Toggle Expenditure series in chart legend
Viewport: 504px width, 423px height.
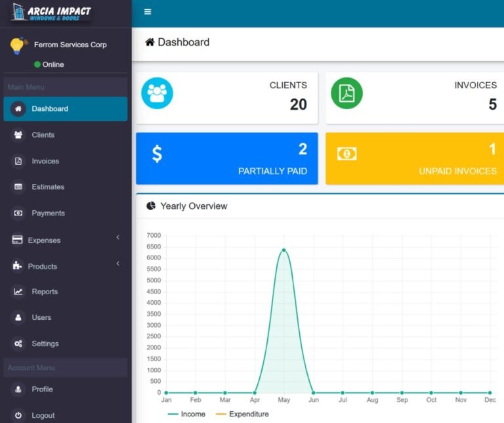click(x=242, y=414)
